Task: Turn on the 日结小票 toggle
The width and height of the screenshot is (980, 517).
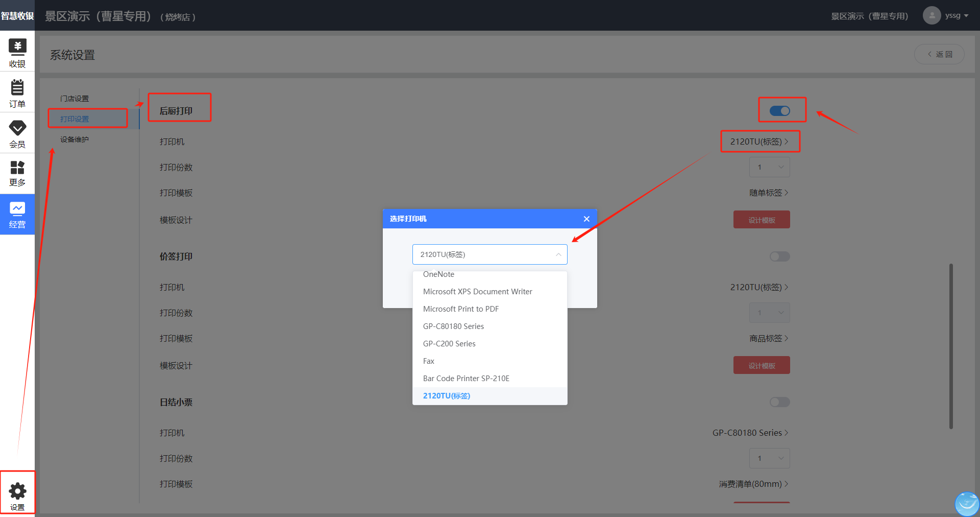Action: coord(779,402)
